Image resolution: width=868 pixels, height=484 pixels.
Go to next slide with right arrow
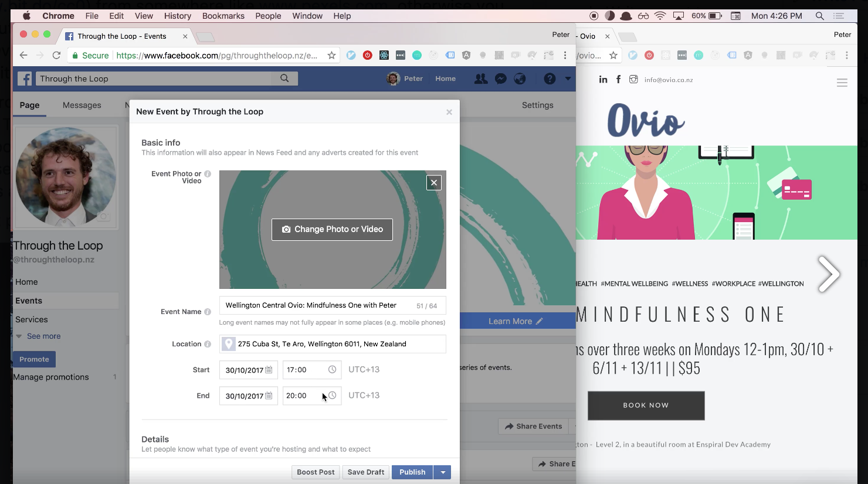point(829,274)
